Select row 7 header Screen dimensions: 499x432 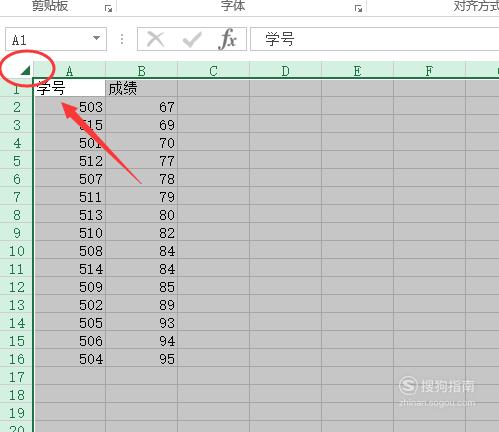[x=16, y=197]
